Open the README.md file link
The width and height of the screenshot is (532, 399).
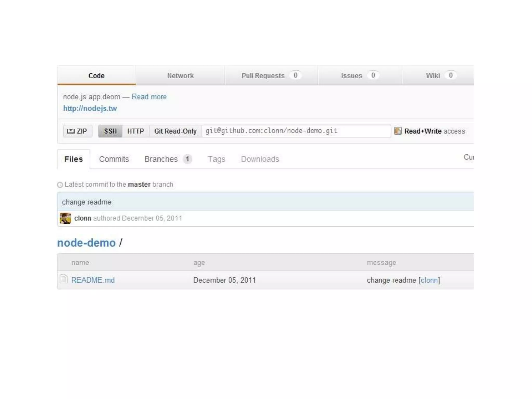pos(93,280)
